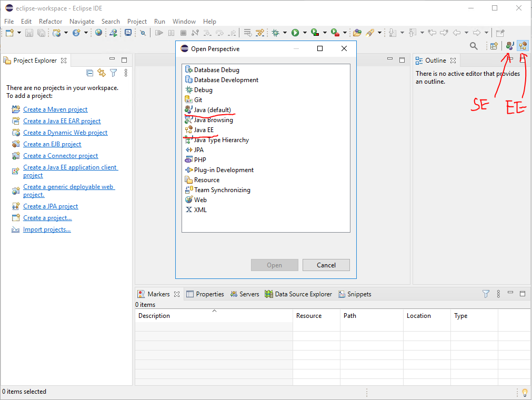This screenshot has height=400, width=532.
Task: Switch to the Properties tab
Action: click(205, 294)
